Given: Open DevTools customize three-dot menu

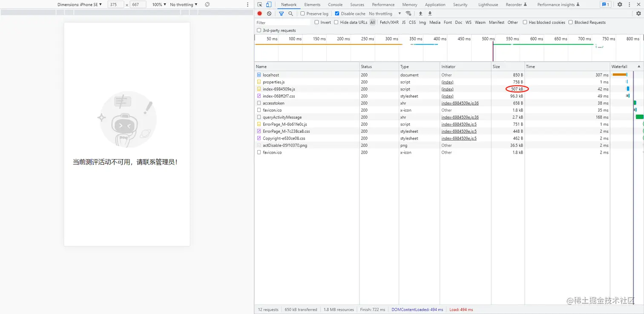Looking at the screenshot, I should pos(630,5).
